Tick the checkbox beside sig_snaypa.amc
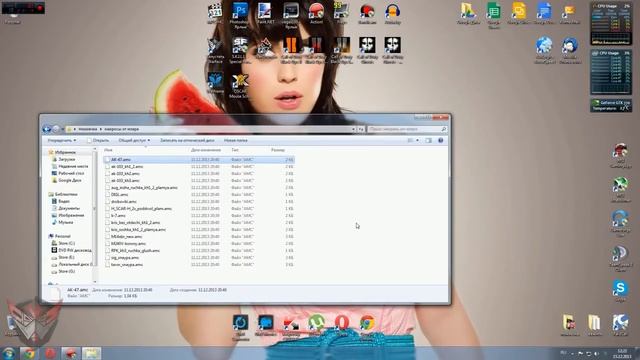The image size is (640, 360). 107,258
